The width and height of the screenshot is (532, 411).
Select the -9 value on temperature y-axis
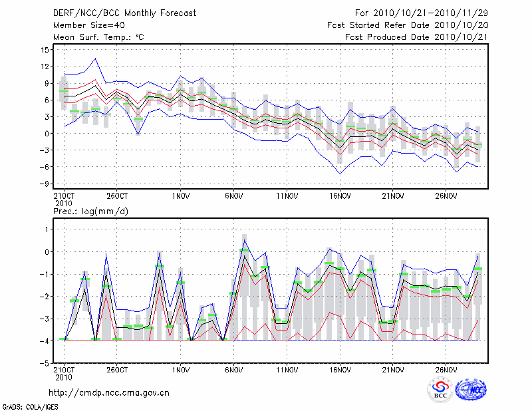[45, 184]
